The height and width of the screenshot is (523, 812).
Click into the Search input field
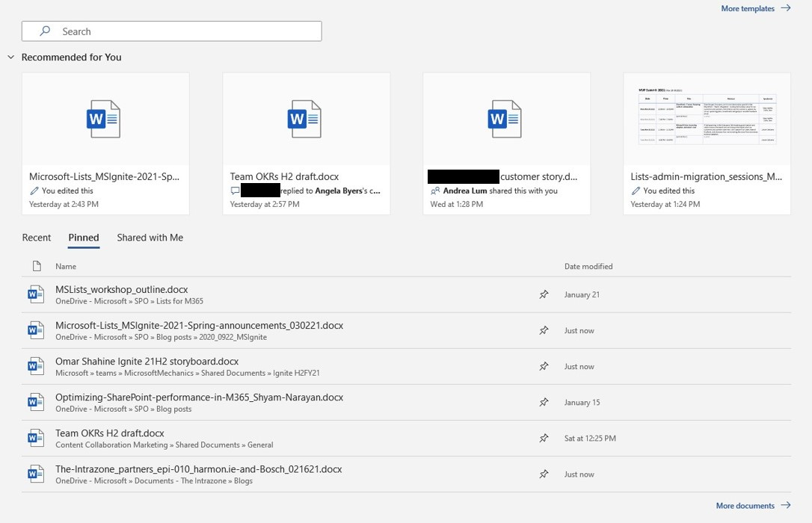(x=171, y=31)
